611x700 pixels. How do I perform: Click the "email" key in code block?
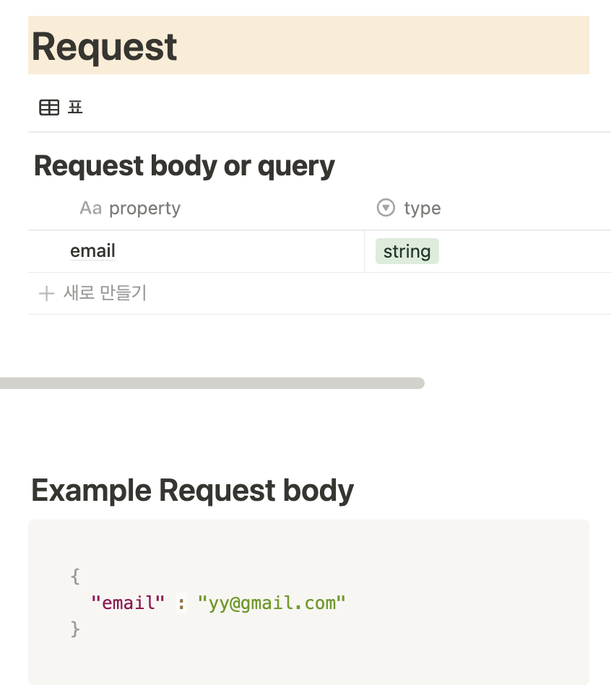tap(128, 603)
